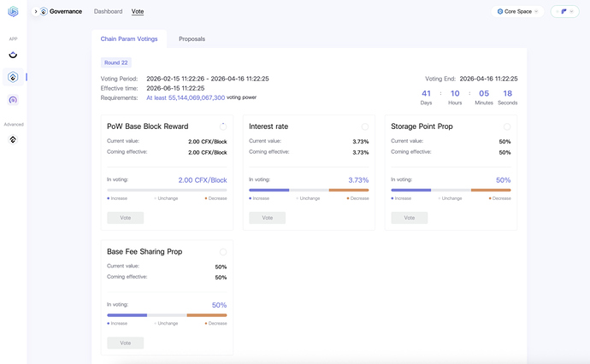Open the app icon under Advanced

click(x=13, y=139)
